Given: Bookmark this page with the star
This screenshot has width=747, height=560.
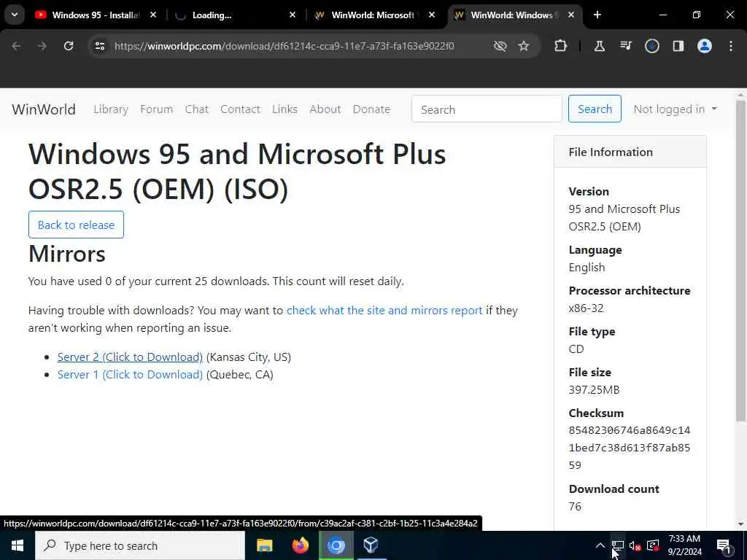Looking at the screenshot, I should [524, 46].
